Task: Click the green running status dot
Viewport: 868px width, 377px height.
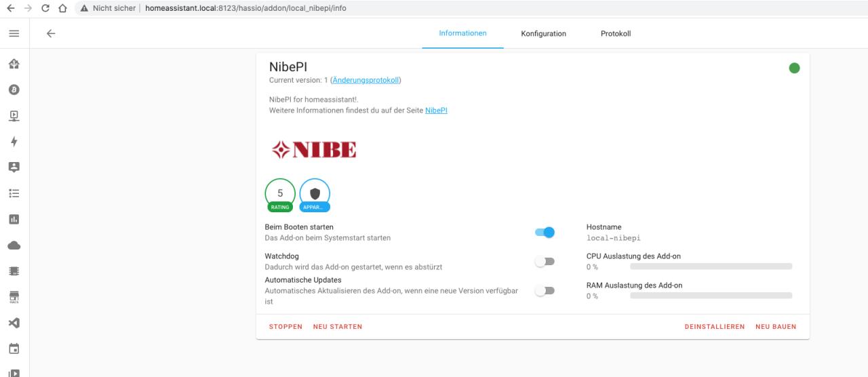Action: click(794, 68)
